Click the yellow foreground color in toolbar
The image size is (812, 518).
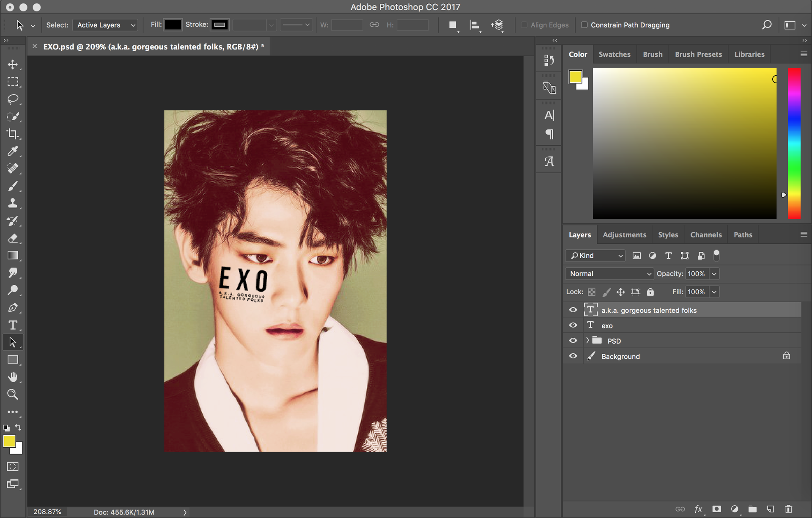9,441
